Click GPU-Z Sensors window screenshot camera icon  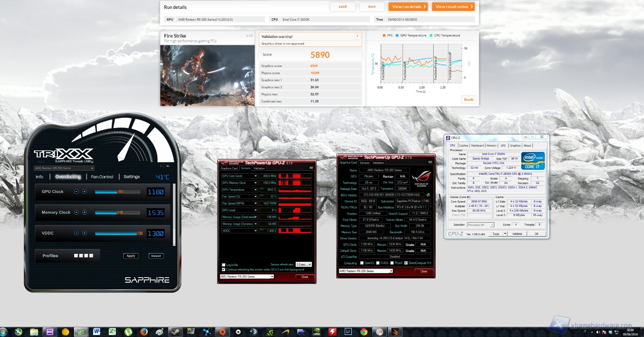pos(311,168)
